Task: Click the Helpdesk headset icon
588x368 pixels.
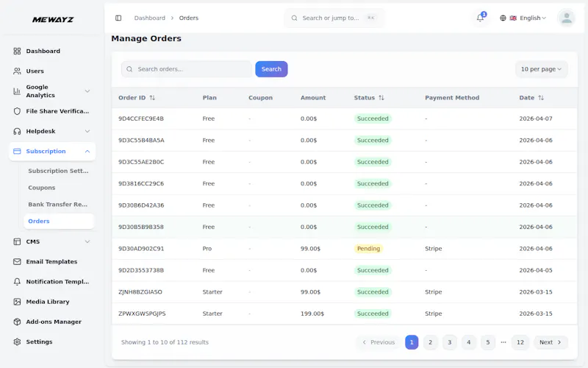Action: [x=17, y=131]
